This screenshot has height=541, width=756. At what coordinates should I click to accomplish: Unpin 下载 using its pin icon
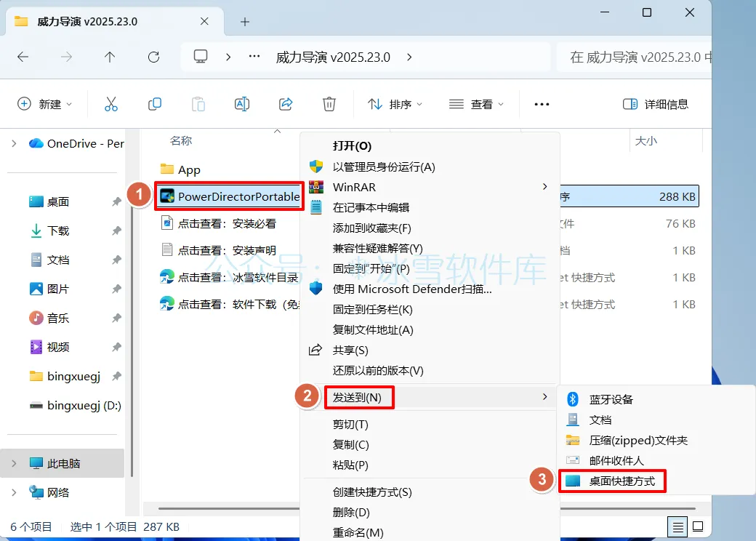point(116,231)
